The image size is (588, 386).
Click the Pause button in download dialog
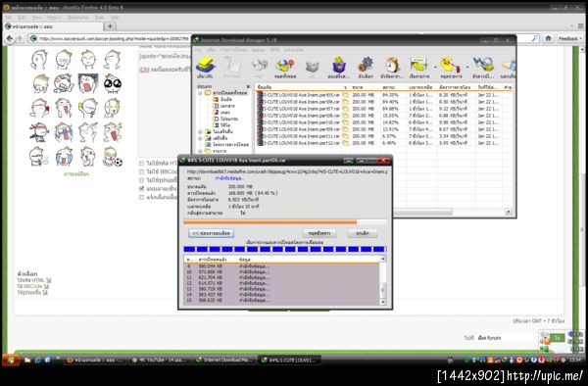coord(319,233)
